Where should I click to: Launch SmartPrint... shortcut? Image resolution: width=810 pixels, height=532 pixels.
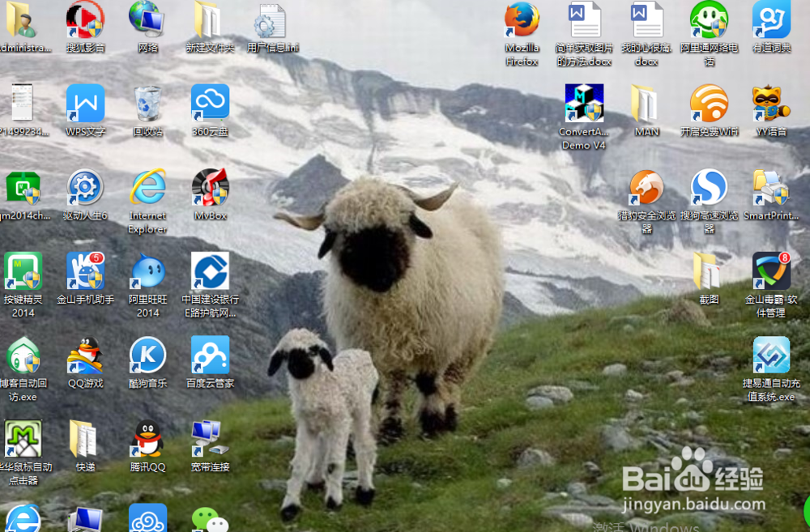pos(771,188)
